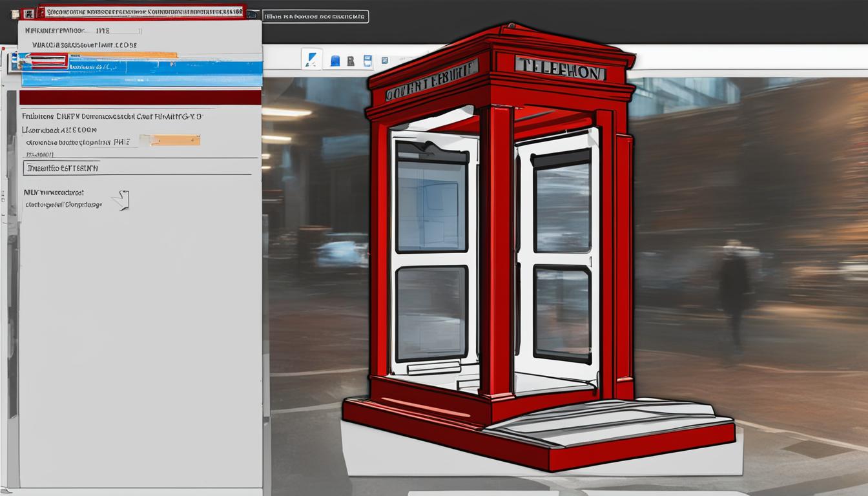Click the dark icon in red-bordered box
868x496 pixels.
(28, 14)
